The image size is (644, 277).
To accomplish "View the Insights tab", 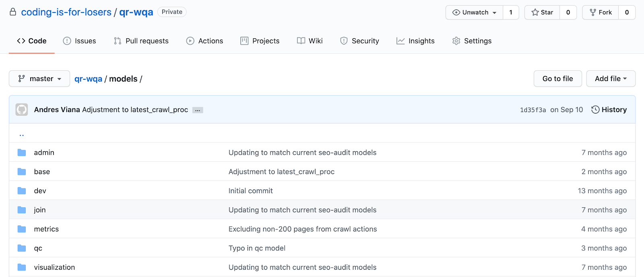I will coord(415,41).
